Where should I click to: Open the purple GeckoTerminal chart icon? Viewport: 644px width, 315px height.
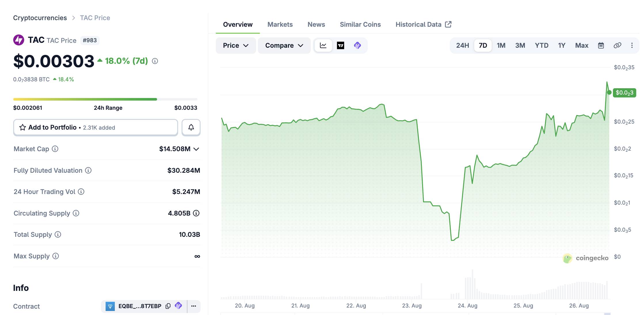(357, 45)
